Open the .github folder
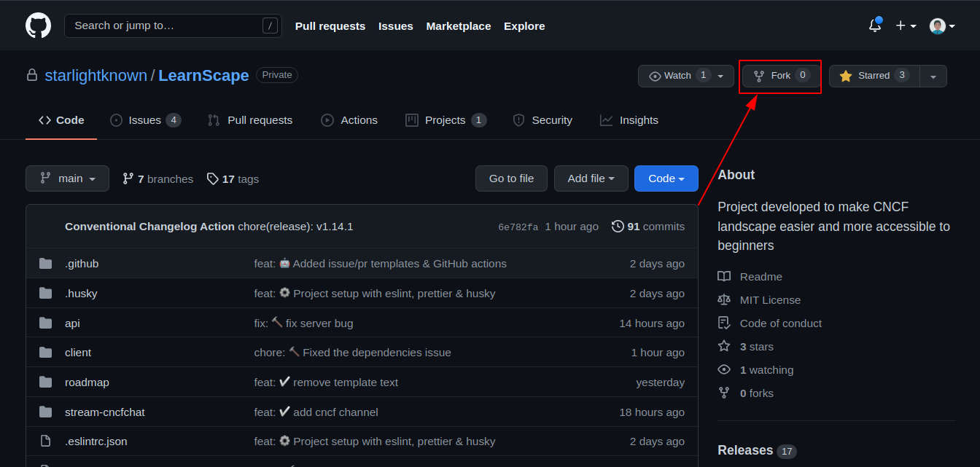 (x=82, y=264)
